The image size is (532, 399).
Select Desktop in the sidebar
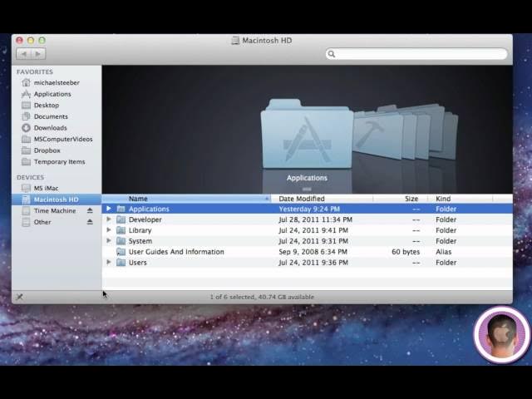[x=40, y=106]
